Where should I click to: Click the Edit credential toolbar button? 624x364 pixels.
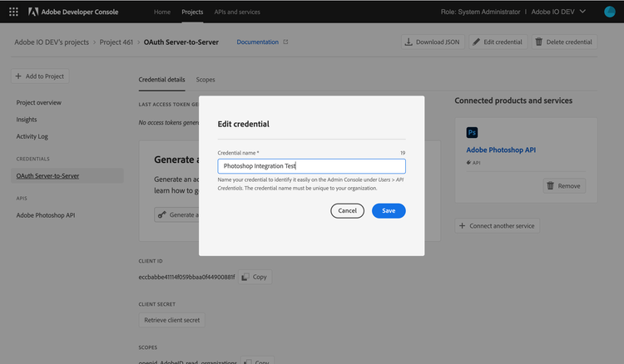click(498, 42)
